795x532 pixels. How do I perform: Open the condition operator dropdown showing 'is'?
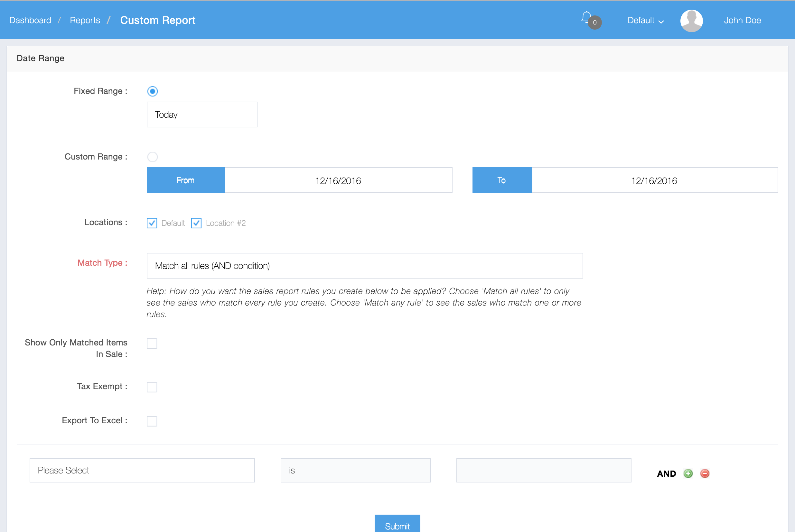click(355, 470)
